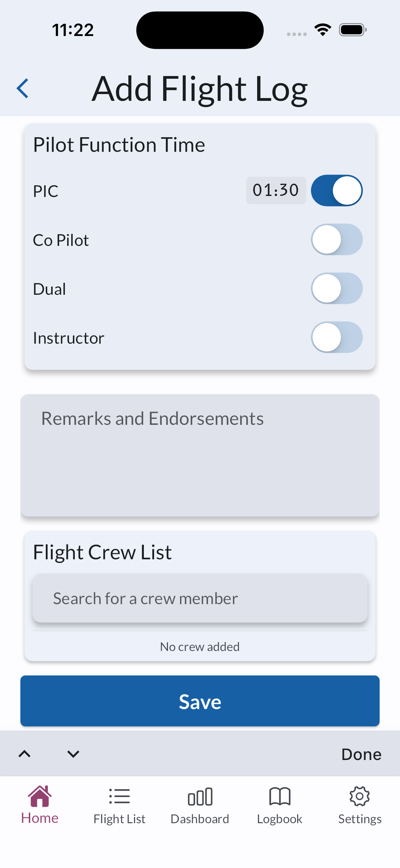Jump to previous field with up chevron

point(24,754)
